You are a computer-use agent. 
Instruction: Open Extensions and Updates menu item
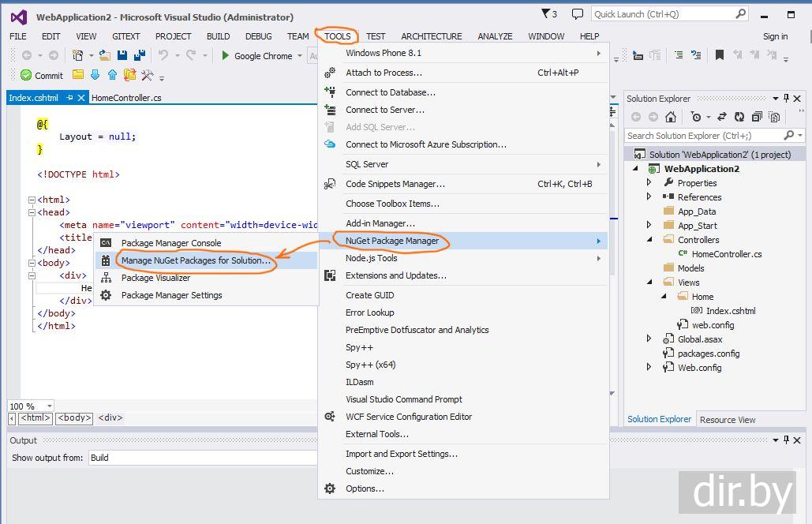point(395,275)
